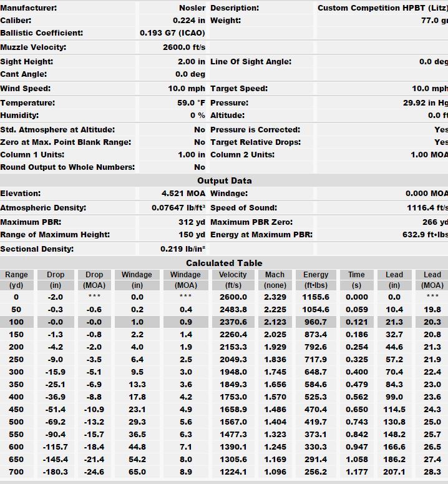
Task: Click the Mach column header
Action: pyautogui.click(x=275, y=275)
